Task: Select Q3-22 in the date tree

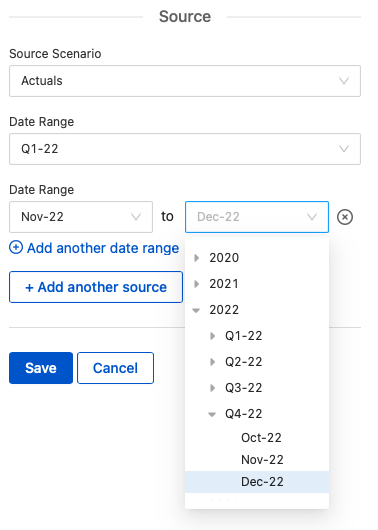Action: [243, 388]
